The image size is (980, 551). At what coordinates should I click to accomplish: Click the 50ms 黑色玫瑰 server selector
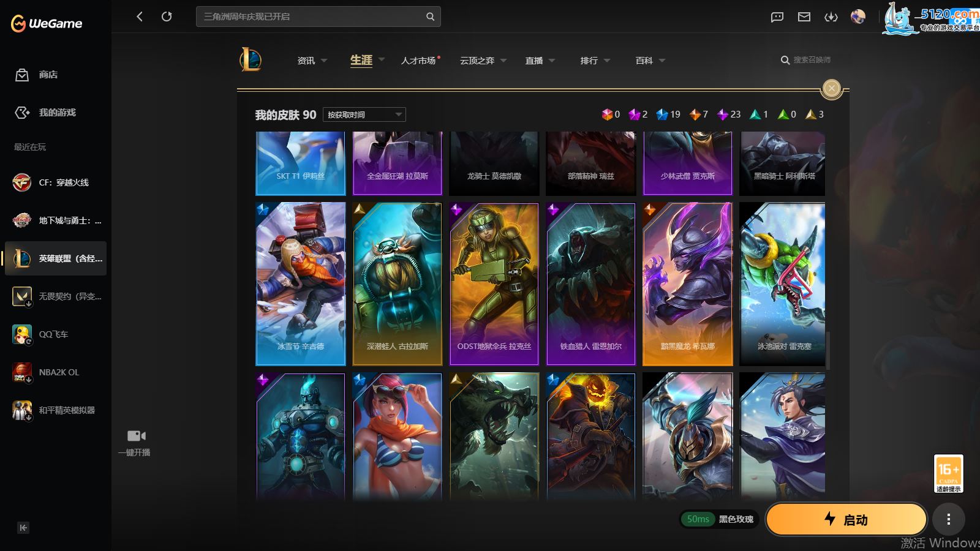[719, 519]
